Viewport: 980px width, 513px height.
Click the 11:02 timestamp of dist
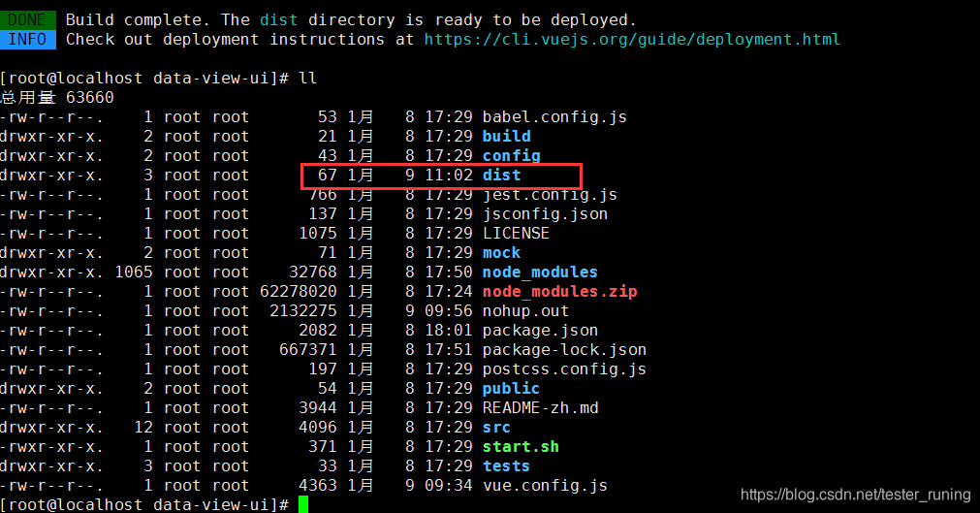tap(449, 176)
